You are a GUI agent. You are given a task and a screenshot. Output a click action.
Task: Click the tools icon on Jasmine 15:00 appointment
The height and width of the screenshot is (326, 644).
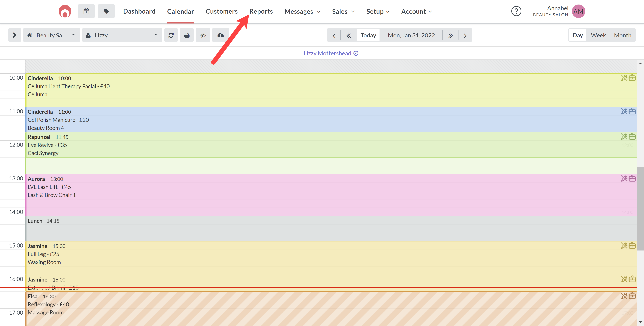(624, 246)
